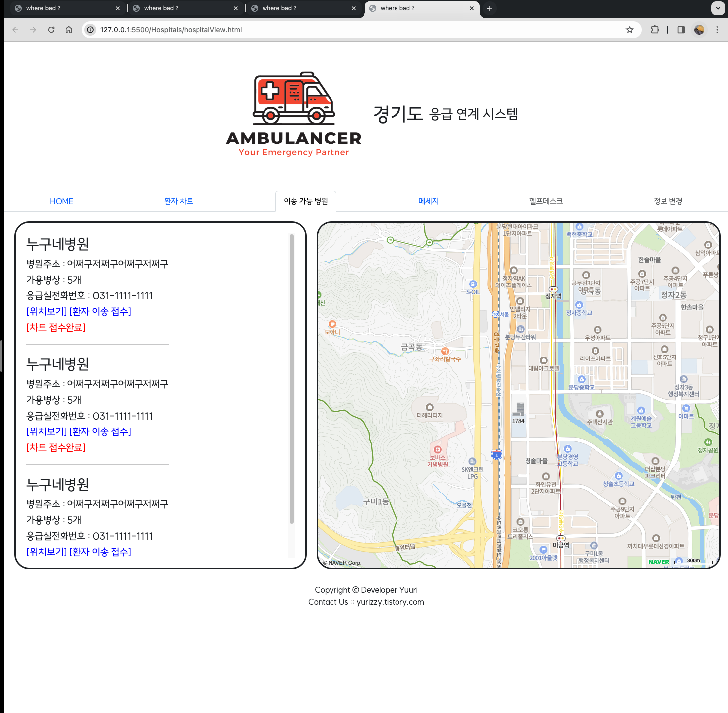Open the Chrome three-dot menu

tap(717, 30)
